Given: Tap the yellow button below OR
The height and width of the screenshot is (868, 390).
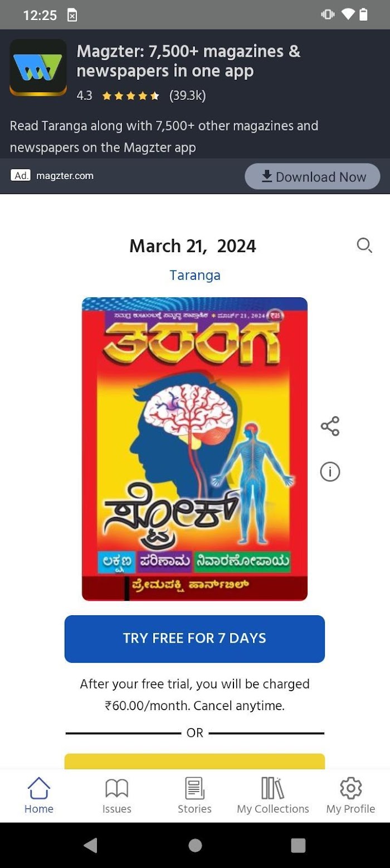Looking at the screenshot, I should coord(194,761).
